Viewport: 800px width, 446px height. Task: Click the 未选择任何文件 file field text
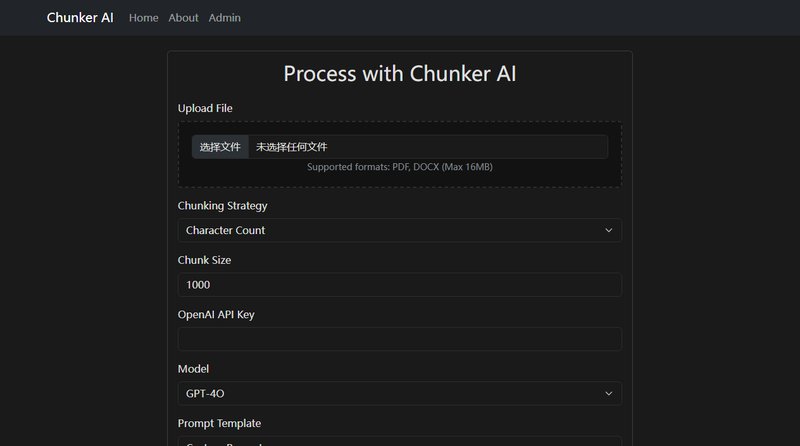[291, 147]
